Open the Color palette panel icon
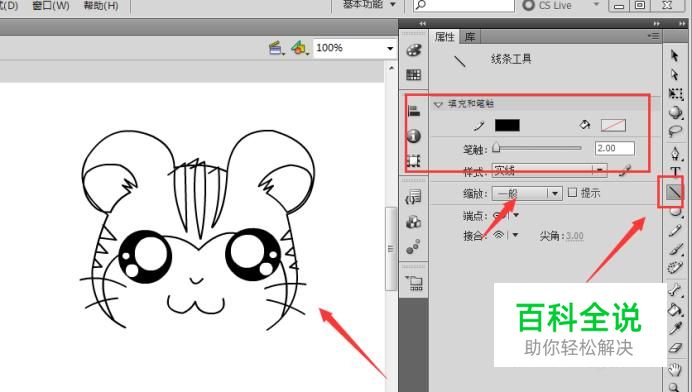This screenshot has width=692, height=392. (x=414, y=50)
